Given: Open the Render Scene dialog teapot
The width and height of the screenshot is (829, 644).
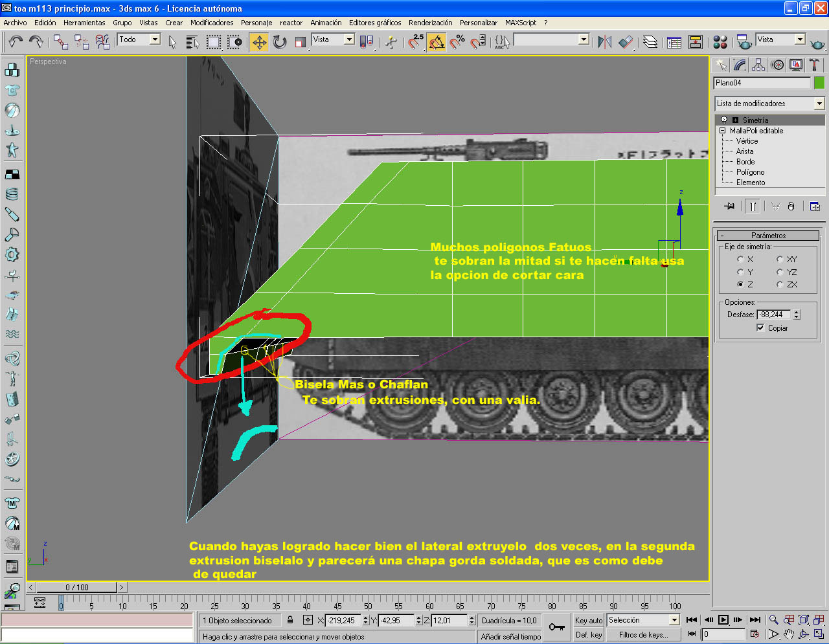Looking at the screenshot, I should click(x=744, y=42).
